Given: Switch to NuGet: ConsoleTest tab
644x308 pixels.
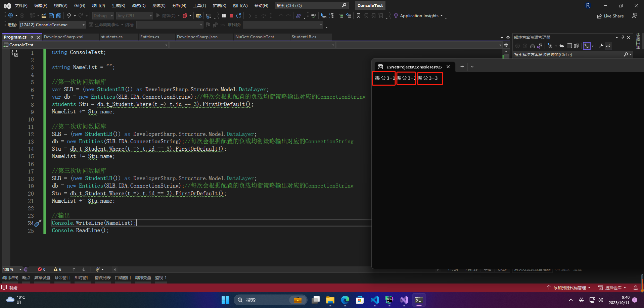Looking at the screenshot, I should tap(255, 37).
